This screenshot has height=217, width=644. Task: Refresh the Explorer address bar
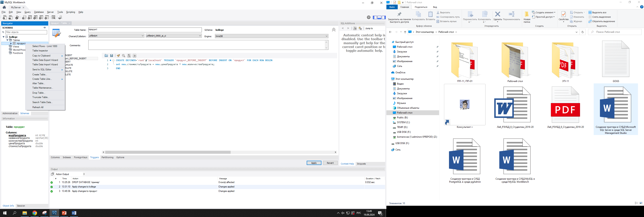click(582, 32)
